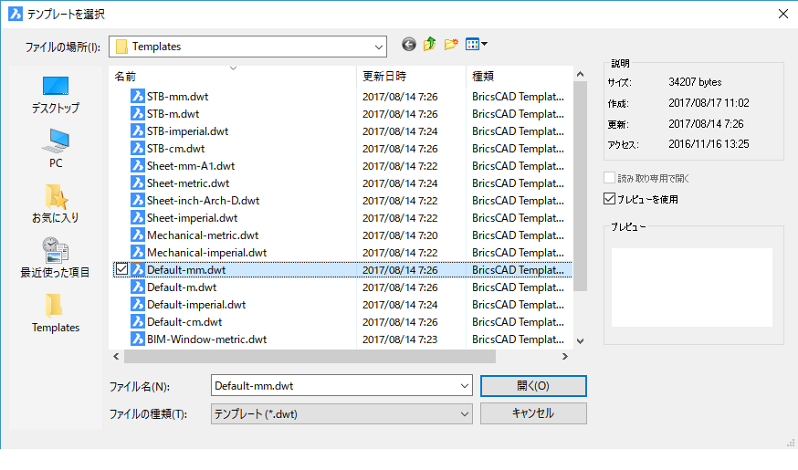Select the Default-imperial.dwt file icon
The height and width of the screenshot is (470, 798).
click(137, 304)
